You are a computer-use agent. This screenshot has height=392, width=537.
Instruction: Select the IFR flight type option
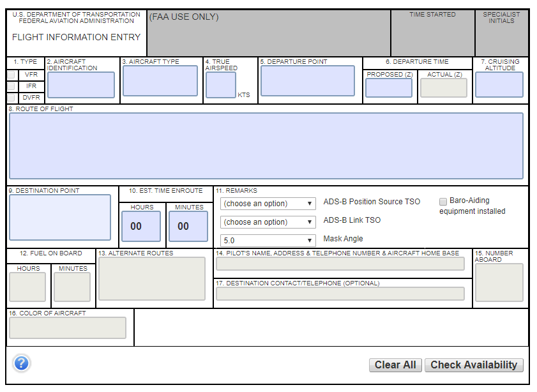(x=11, y=86)
